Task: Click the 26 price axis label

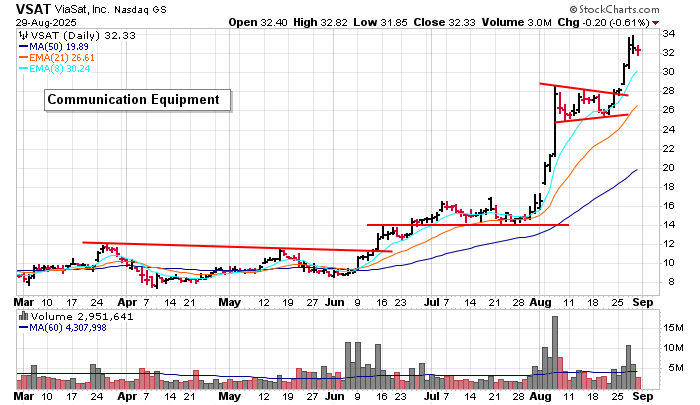Action: [x=668, y=110]
